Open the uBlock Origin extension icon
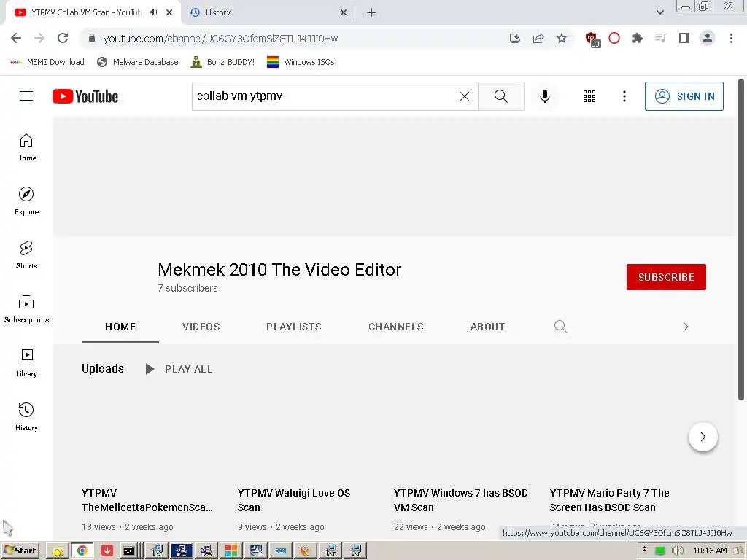Image resolution: width=747 pixels, height=560 pixels. pyautogui.click(x=592, y=39)
